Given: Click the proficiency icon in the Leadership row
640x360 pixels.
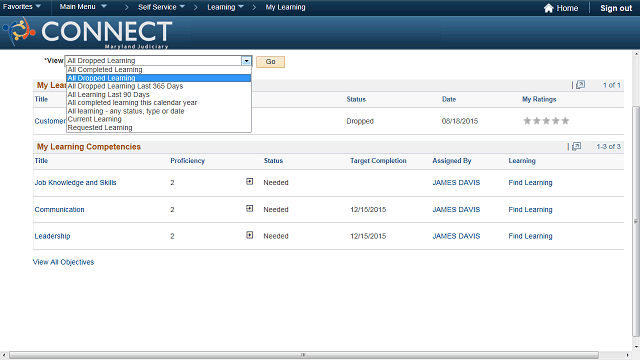Looking at the screenshot, I should (x=249, y=235).
